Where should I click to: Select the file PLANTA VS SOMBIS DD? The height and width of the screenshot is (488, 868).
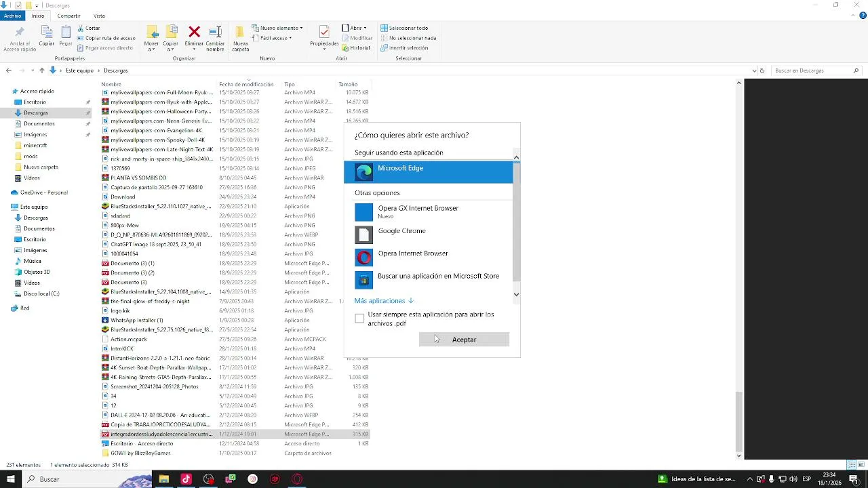coord(138,178)
